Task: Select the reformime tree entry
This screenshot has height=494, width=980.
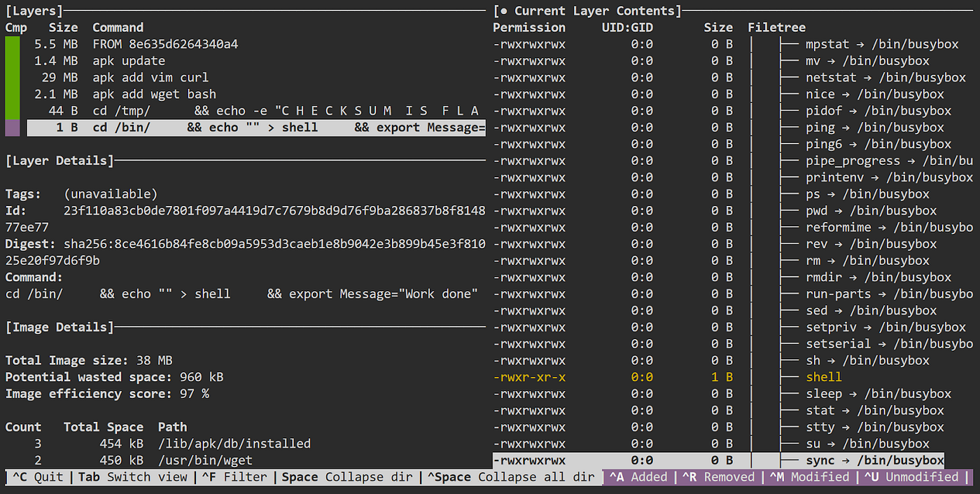Action: click(889, 228)
